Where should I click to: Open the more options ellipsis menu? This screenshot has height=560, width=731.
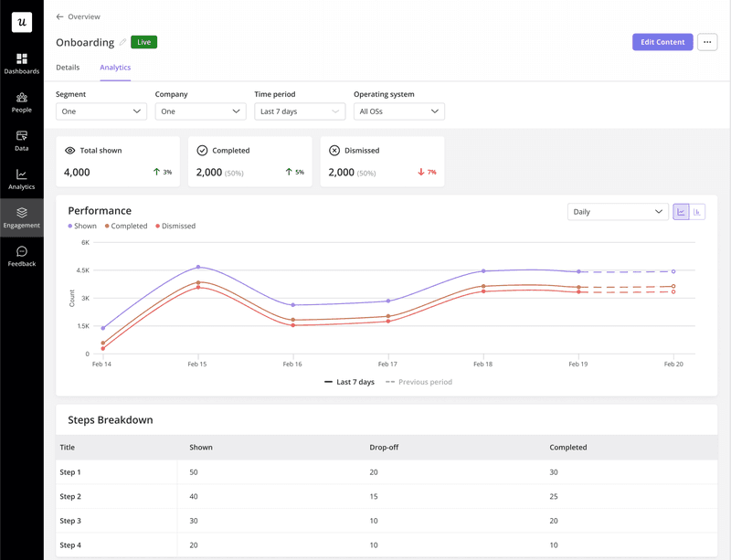point(707,42)
